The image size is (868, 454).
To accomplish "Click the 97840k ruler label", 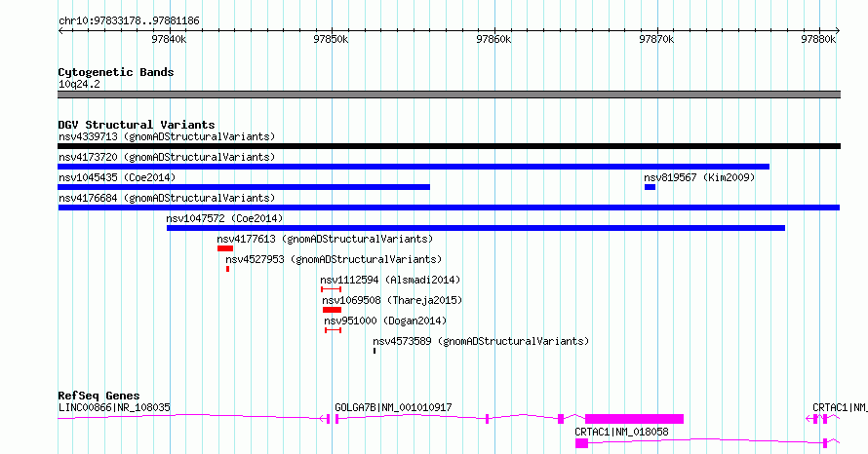I will point(169,39).
